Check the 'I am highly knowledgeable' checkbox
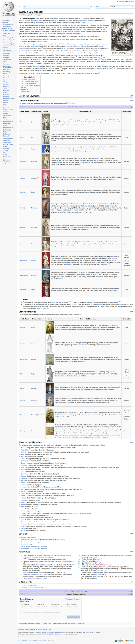135x644 pixels. point(21,613)
